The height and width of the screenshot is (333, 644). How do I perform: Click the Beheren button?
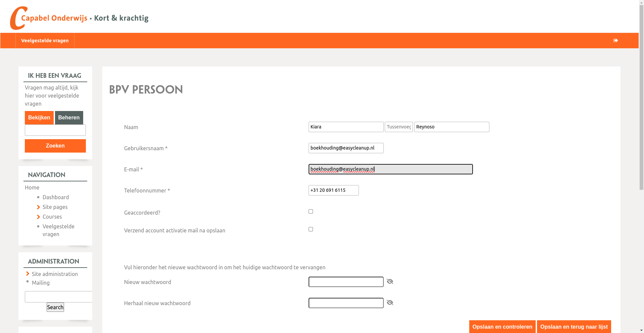pyautogui.click(x=69, y=118)
